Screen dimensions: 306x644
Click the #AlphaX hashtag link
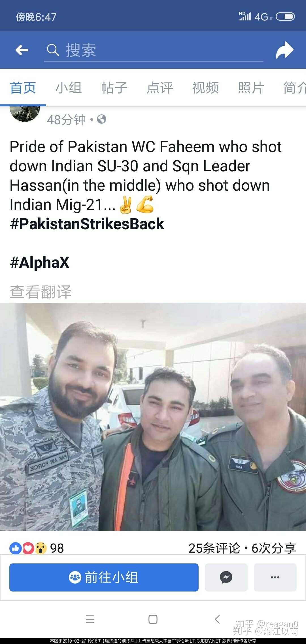point(39,262)
